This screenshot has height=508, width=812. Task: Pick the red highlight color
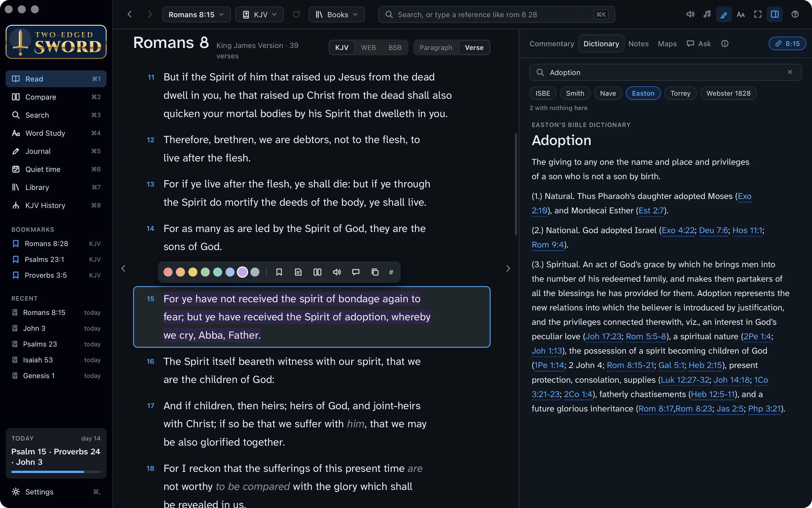pyautogui.click(x=168, y=272)
